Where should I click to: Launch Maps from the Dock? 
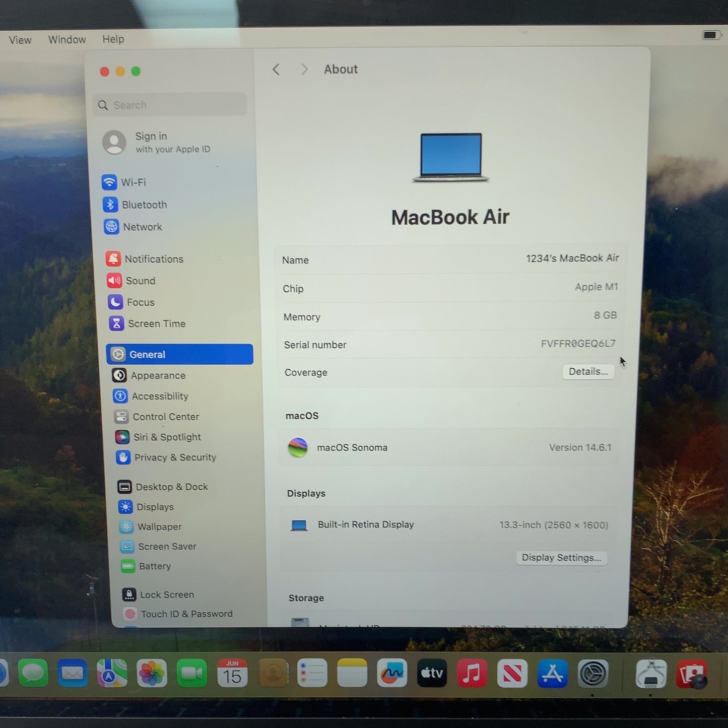click(112, 673)
